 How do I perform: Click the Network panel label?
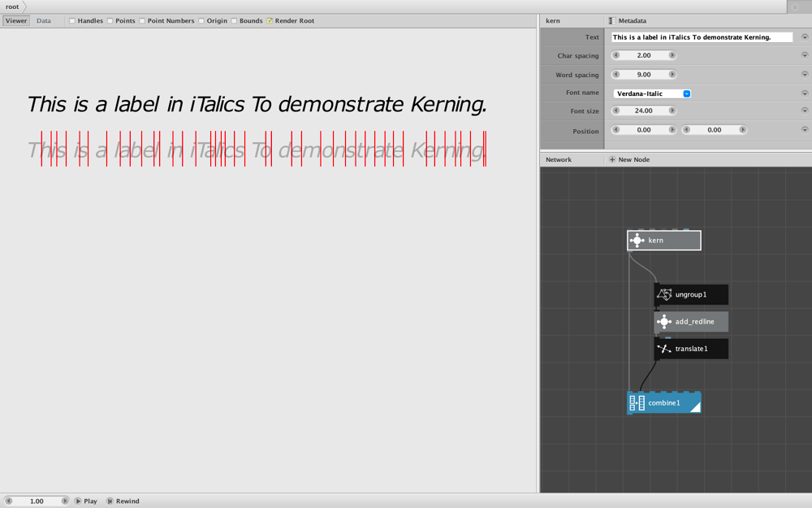[x=559, y=159]
